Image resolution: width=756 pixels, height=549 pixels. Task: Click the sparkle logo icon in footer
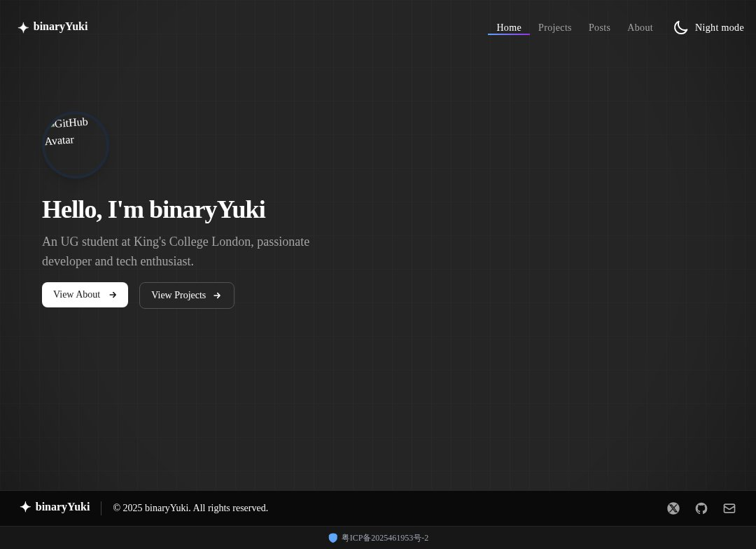click(x=25, y=507)
